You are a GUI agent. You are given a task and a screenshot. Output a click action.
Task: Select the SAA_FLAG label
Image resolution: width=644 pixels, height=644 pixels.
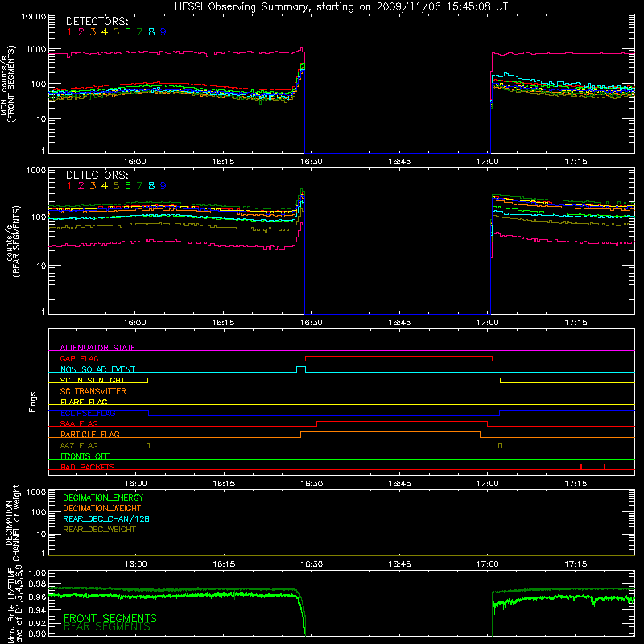click(79, 423)
